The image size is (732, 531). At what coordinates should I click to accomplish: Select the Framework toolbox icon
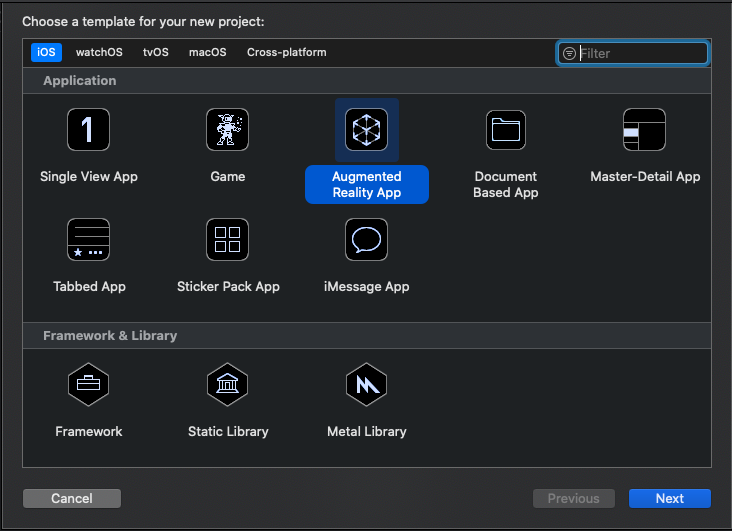click(x=88, y=384)
